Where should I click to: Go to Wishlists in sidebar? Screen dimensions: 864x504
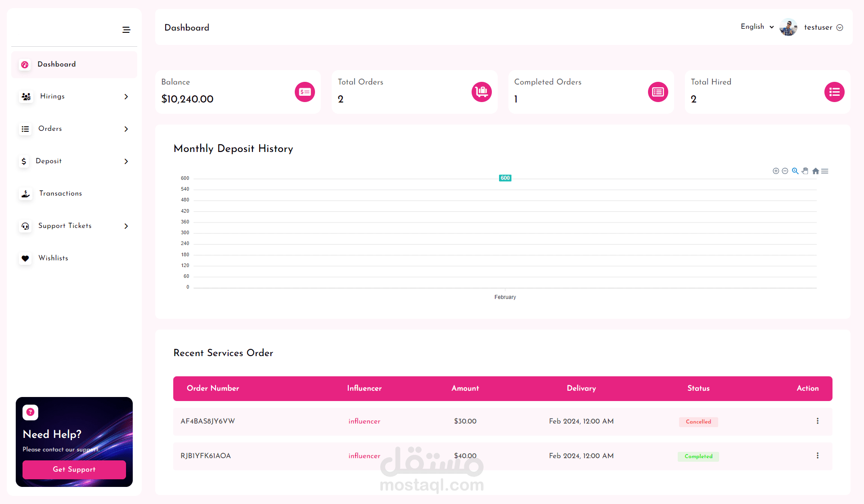pyautogui.click(x=53, y=258)
